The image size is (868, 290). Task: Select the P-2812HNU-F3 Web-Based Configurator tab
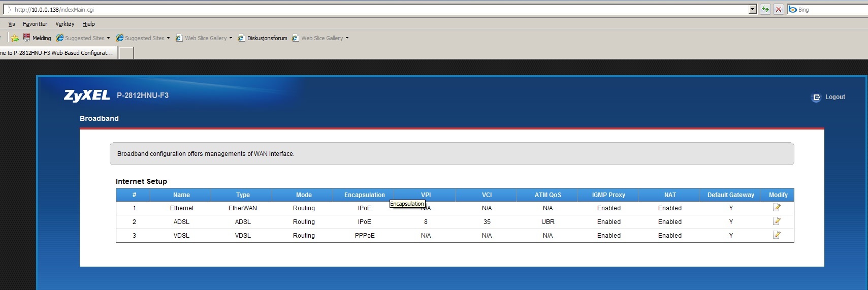(58, 53)
